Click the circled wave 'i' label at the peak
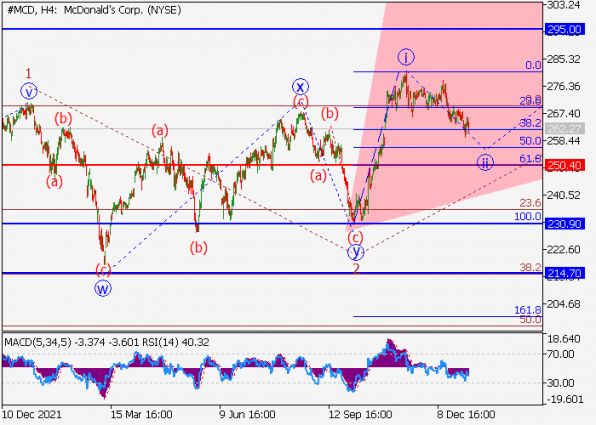596x425 pixels. (406, 57)
